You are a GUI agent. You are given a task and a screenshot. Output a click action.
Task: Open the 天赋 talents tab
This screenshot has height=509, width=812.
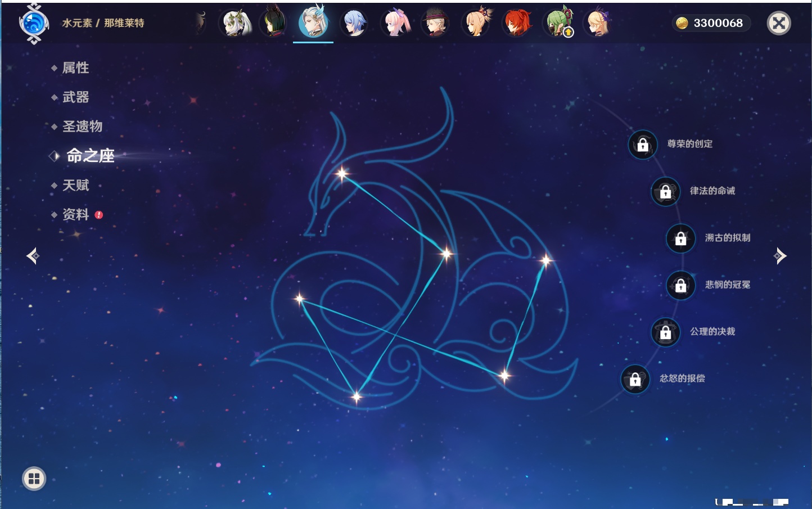click(x=75, y=185)
